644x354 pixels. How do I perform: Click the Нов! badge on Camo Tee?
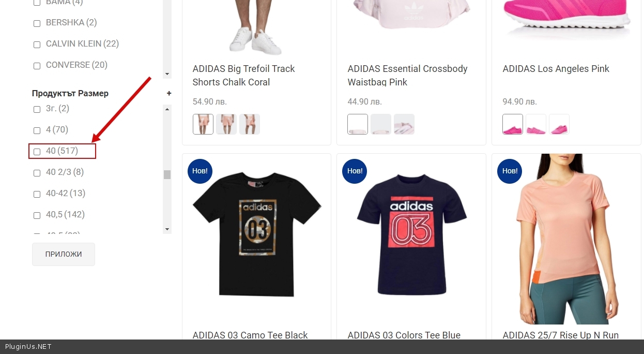pyautogui.click(x=200, y=171)
